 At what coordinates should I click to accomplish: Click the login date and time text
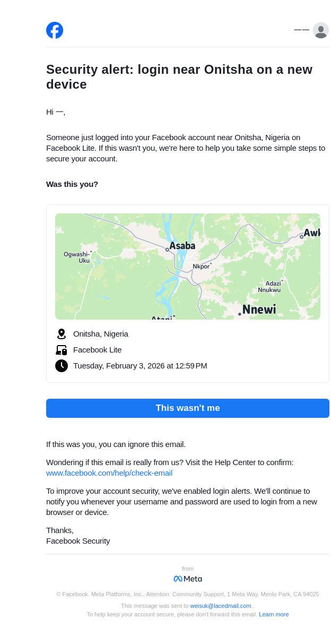tap(140, 366)
